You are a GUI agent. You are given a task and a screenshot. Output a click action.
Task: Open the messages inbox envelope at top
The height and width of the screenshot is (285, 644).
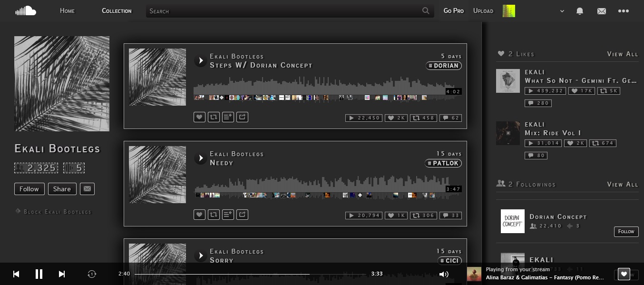602,10
